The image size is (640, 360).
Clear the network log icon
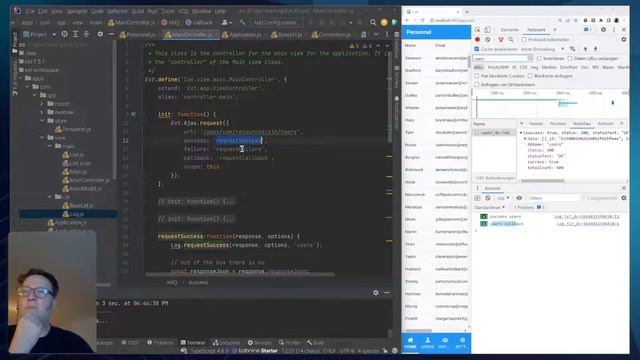tap(488, 40)
